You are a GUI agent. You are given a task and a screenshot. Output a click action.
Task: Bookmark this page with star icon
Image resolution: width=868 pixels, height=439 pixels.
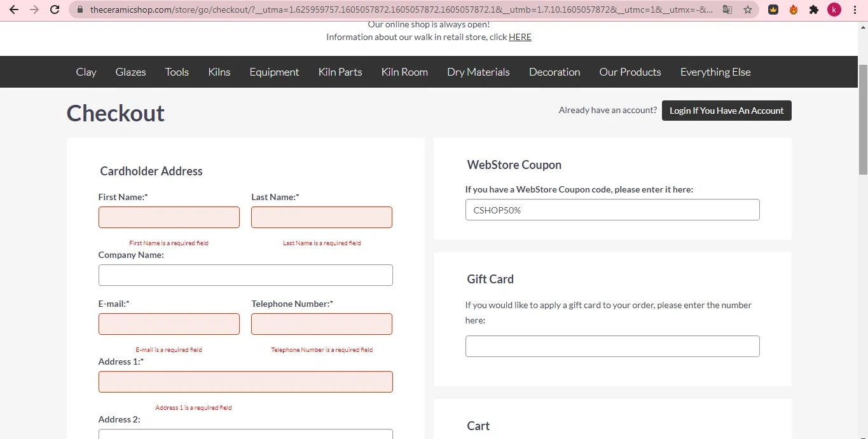coord(748,10)
